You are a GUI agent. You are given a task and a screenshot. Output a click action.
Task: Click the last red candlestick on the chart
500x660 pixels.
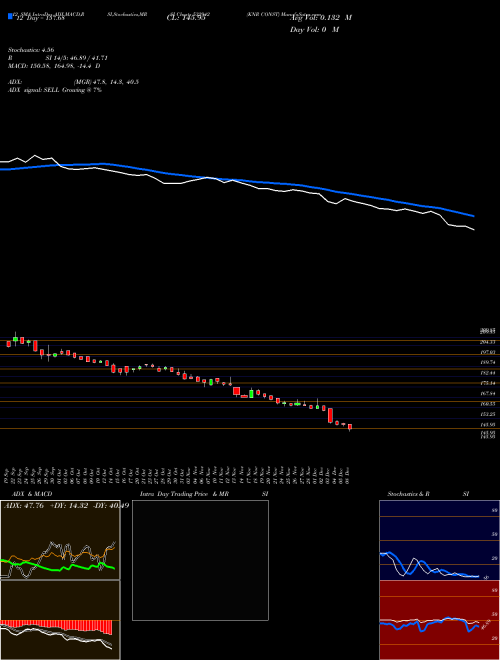click(350, 427)
